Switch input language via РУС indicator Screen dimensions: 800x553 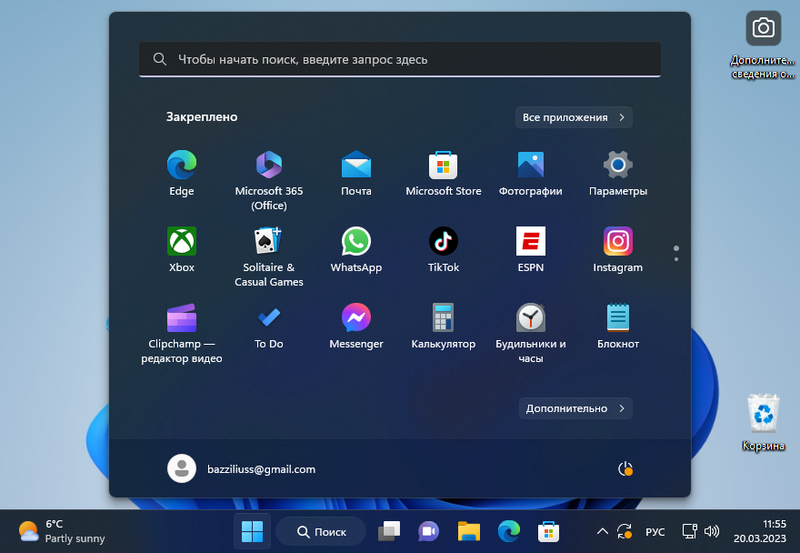point(655,532)
